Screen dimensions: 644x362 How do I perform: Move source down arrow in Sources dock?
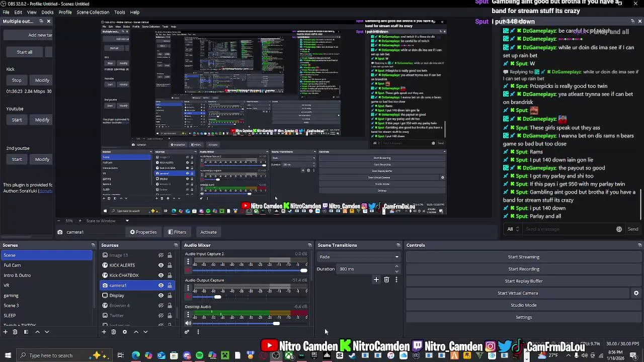click(x=145, y=332)
